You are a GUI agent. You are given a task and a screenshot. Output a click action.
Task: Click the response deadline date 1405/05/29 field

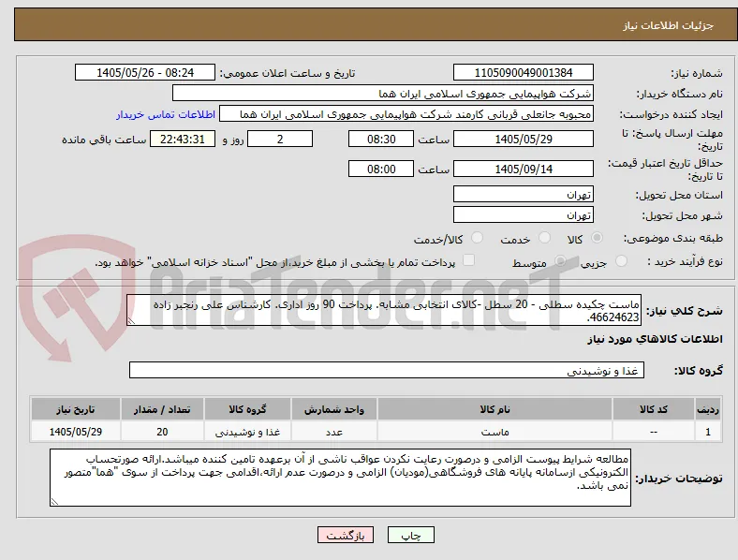point(524,139)
